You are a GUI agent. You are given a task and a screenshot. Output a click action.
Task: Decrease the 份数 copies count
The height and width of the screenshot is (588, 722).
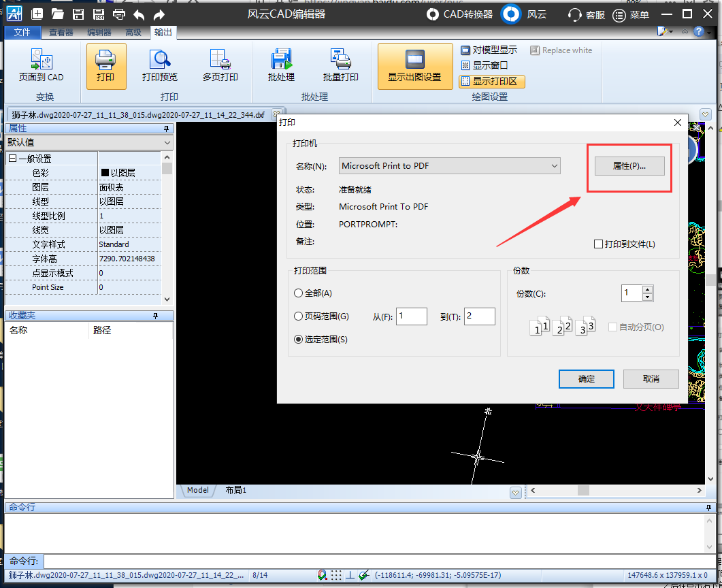pyautogui.click(x=647, y=297)
